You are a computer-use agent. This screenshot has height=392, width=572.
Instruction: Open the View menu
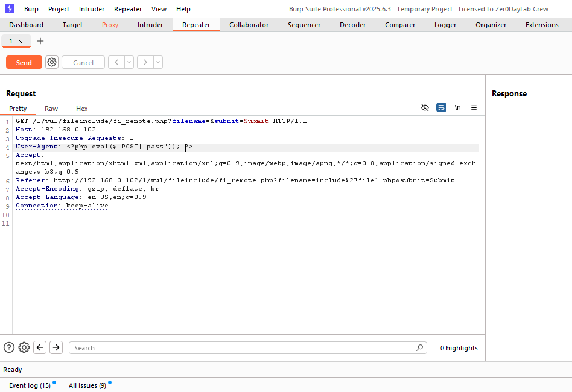159,9
